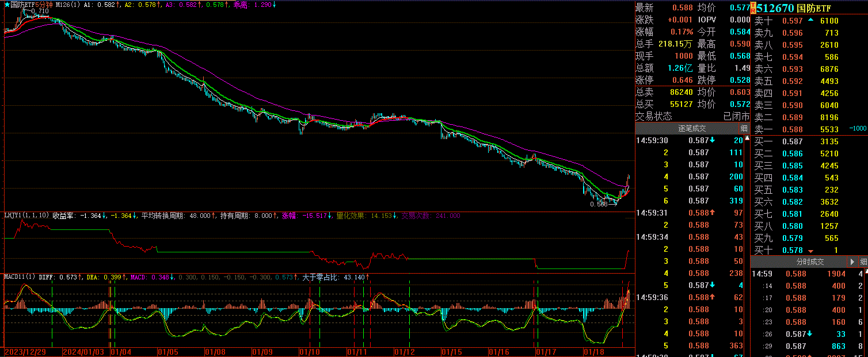
Task: Click the LHJY1(1,1,10) indicator label
Action: [x=26, y=216]
